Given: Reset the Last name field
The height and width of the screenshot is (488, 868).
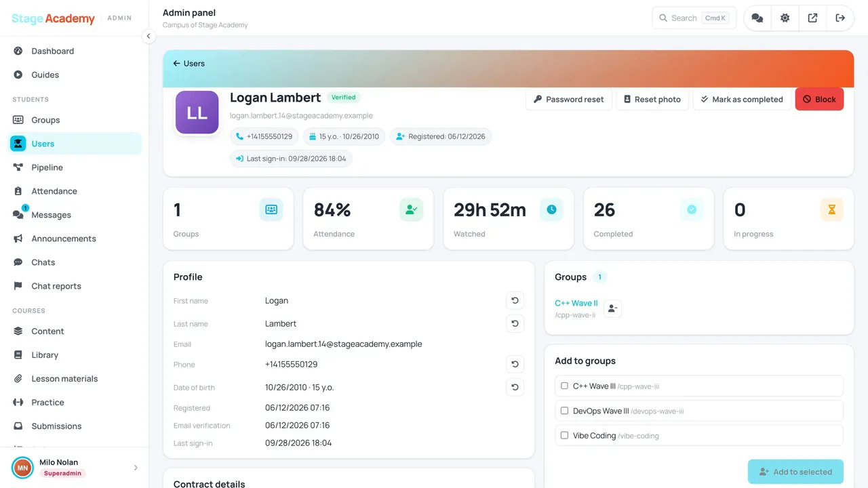Looking at the screenshot, I should coord(515,324).
